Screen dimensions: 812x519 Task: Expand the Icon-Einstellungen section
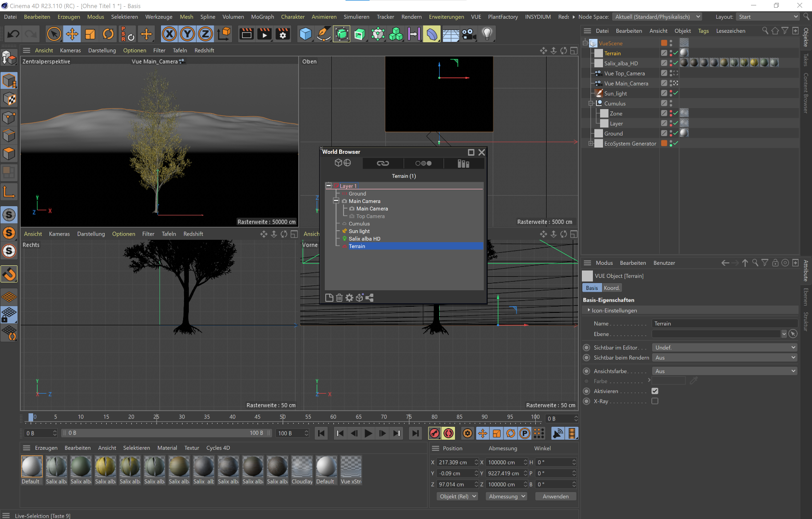coord(614,310)
